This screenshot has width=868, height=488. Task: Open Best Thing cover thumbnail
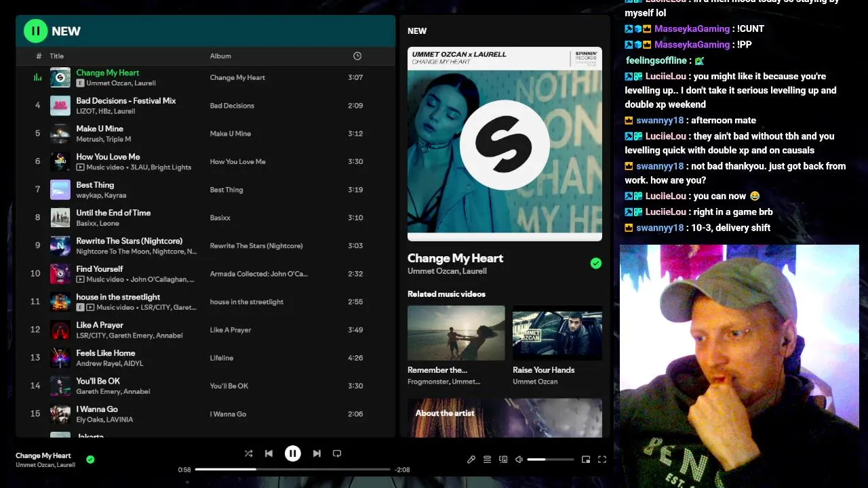coord(60,190)
